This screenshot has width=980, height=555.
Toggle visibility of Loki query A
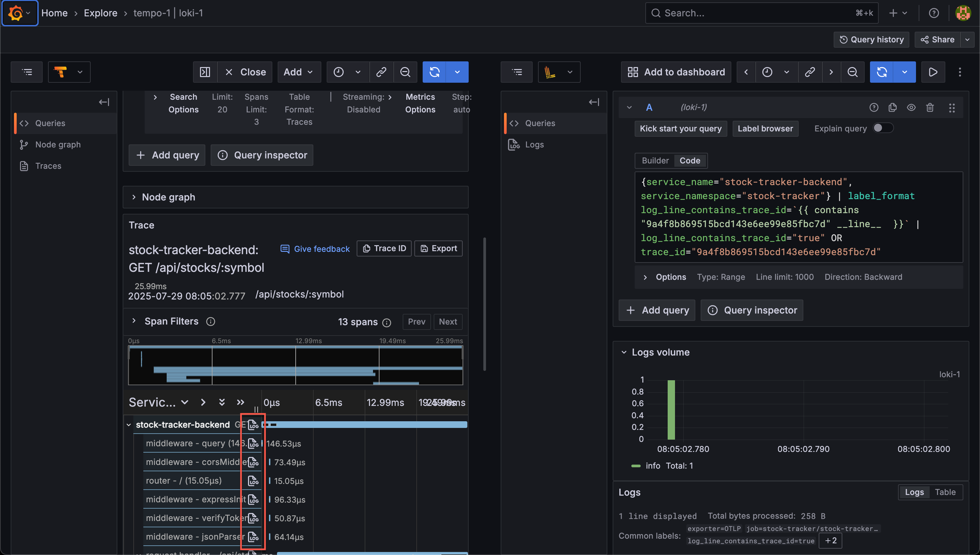[x=911, y=107]
